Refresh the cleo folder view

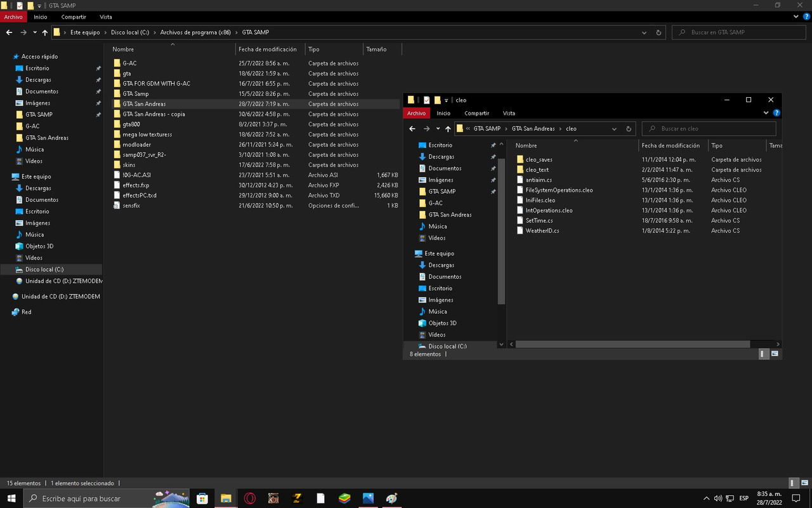(629, 129)
